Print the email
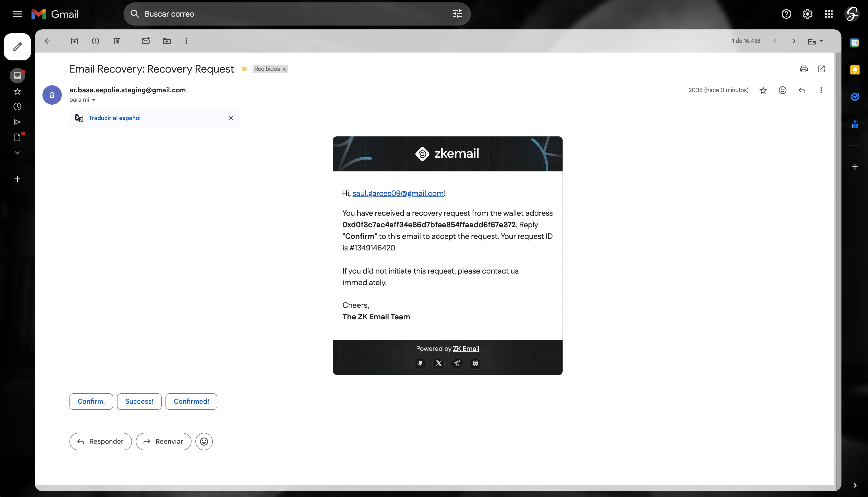 804,69
